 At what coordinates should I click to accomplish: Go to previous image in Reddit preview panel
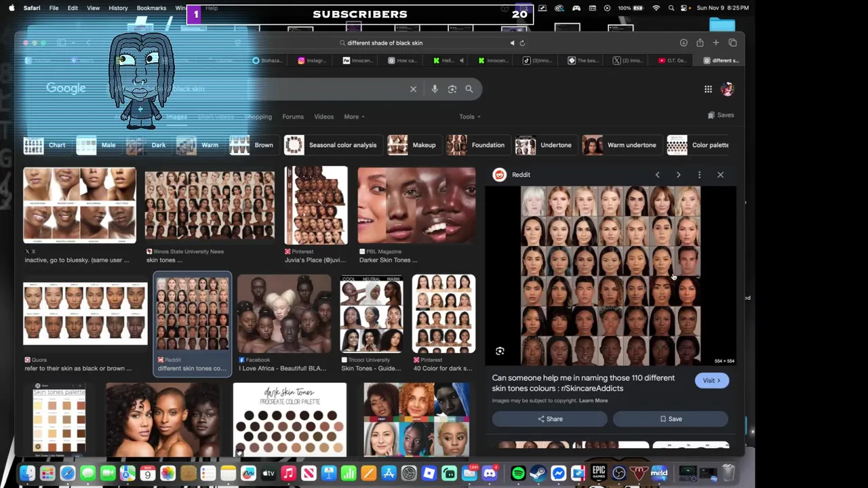coord(657,175)
